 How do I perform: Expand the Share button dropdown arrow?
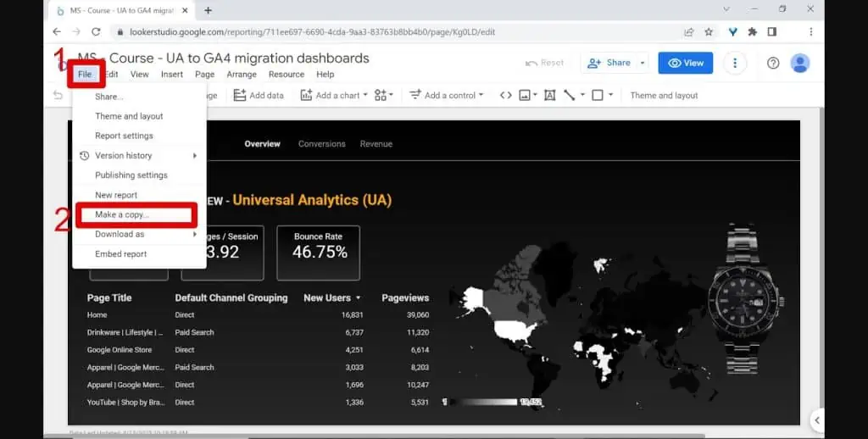click(643, 63)
